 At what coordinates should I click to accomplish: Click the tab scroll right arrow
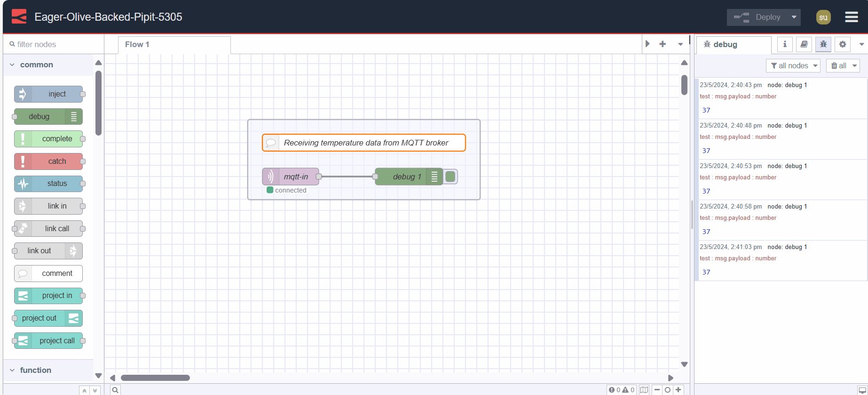[648, 44]
